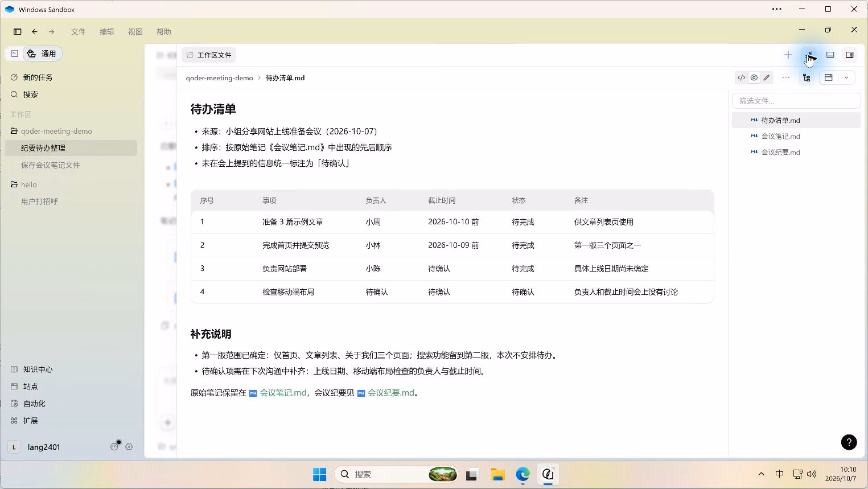Open the 视图 menu
The width and height of the screenshot is (868, 489).
pos(135,32)
